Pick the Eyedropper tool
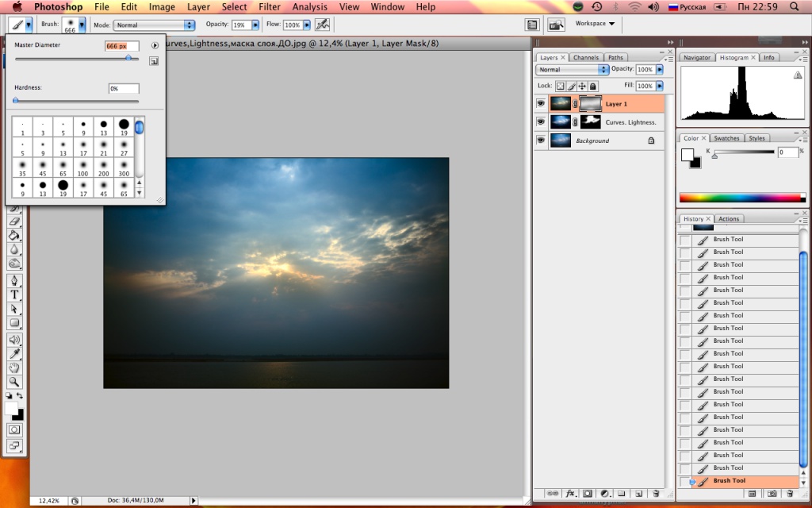 click(14, 353)
